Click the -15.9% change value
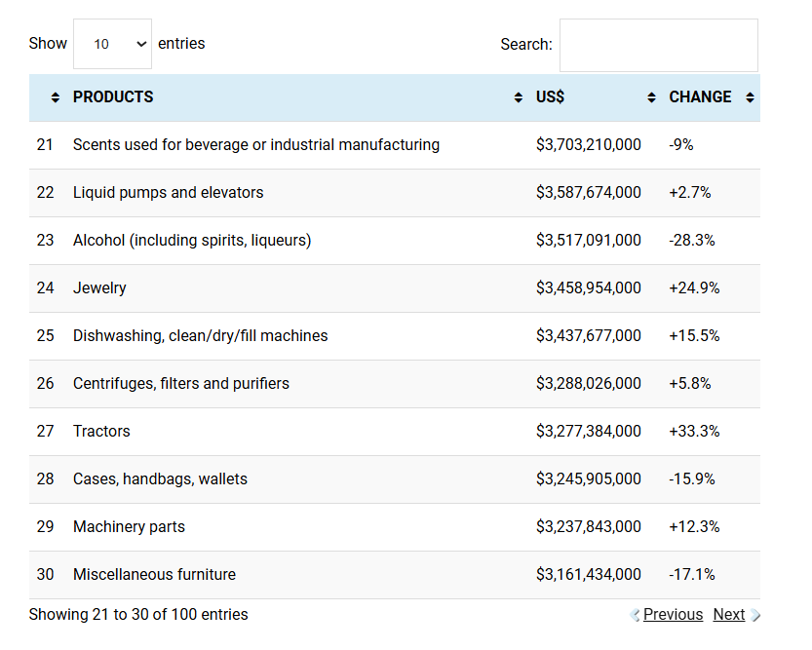The image size is (812, 650). click(x=692, y=479)
